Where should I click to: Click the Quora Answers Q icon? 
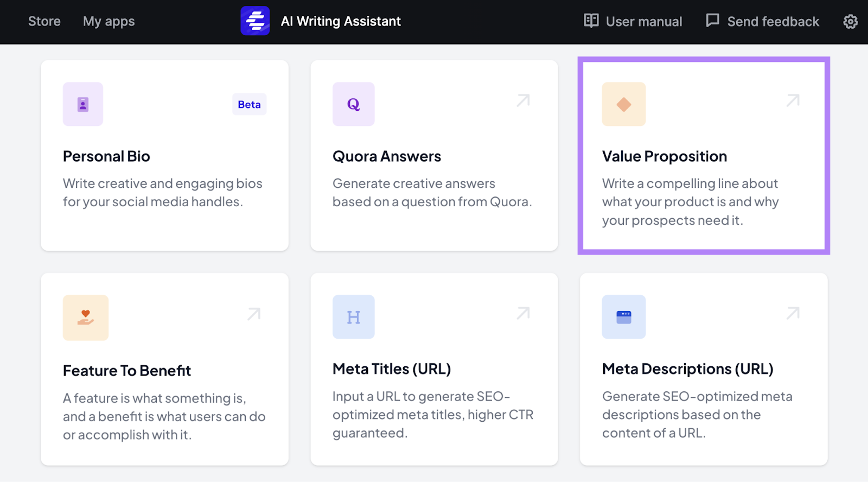(353, 104)
